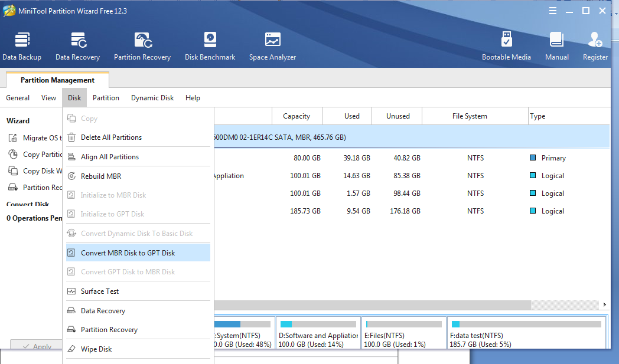Click the 0 Operations Pending label

pyautogui.click(x=34, y=218)
